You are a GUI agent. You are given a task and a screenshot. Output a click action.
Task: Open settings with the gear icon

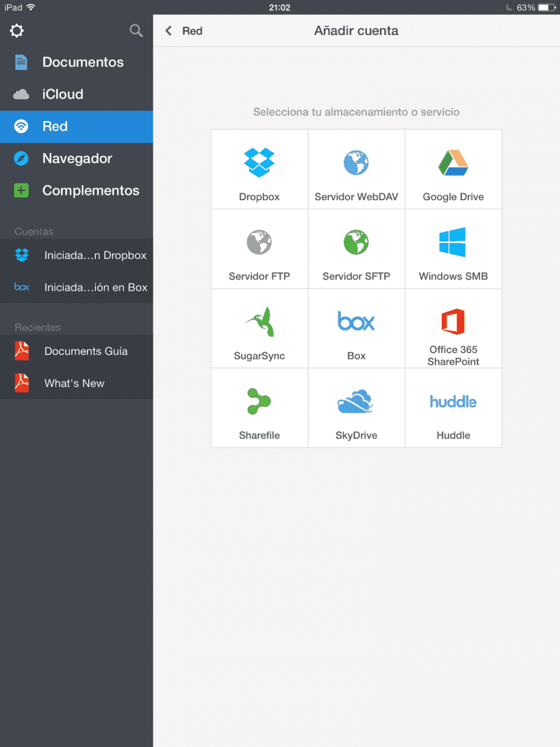click(x=17, y=31)
